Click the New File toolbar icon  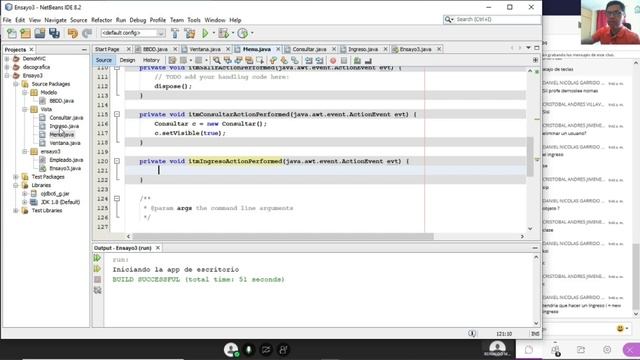coord(12,33)
